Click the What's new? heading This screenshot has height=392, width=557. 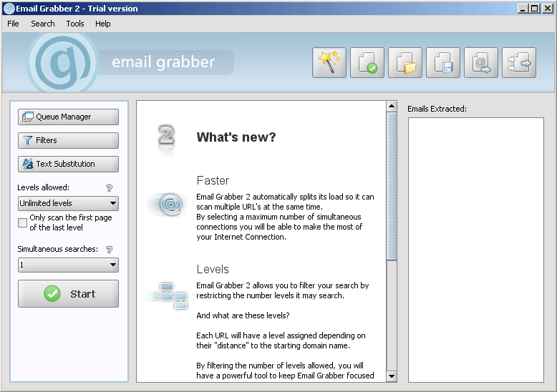(236, 137)
